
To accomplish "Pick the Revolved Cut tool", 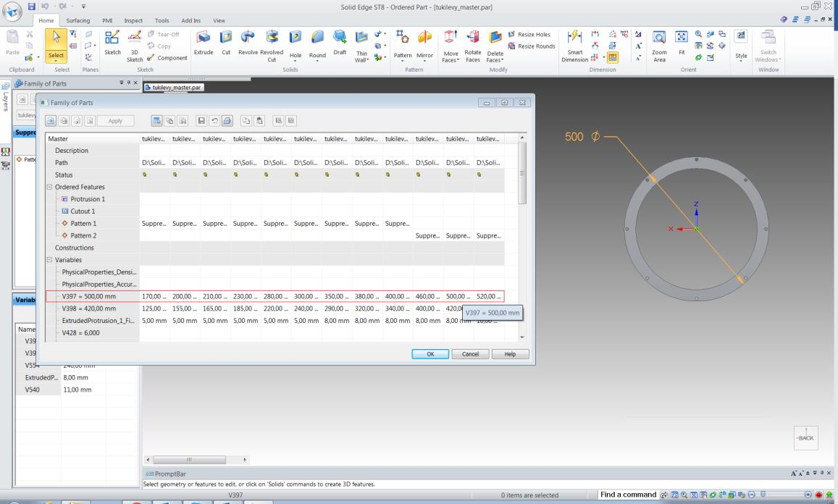I will [272, 46].
